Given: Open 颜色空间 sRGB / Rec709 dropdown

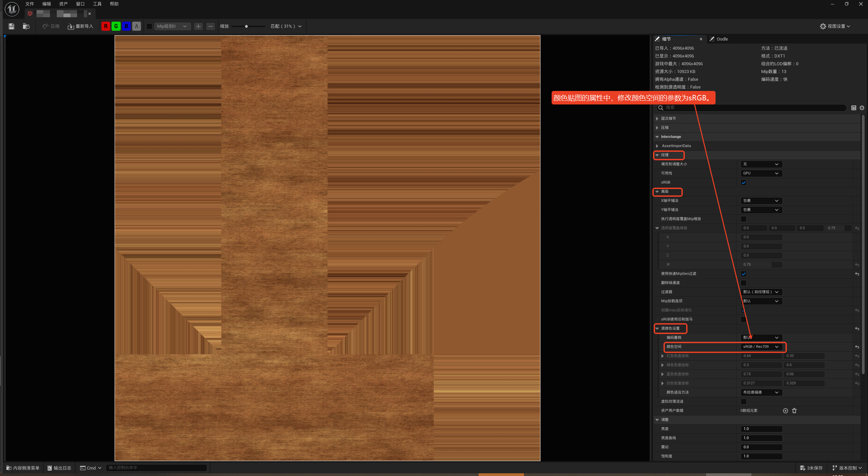Looking at the screenshot, I should pos(761,347).
